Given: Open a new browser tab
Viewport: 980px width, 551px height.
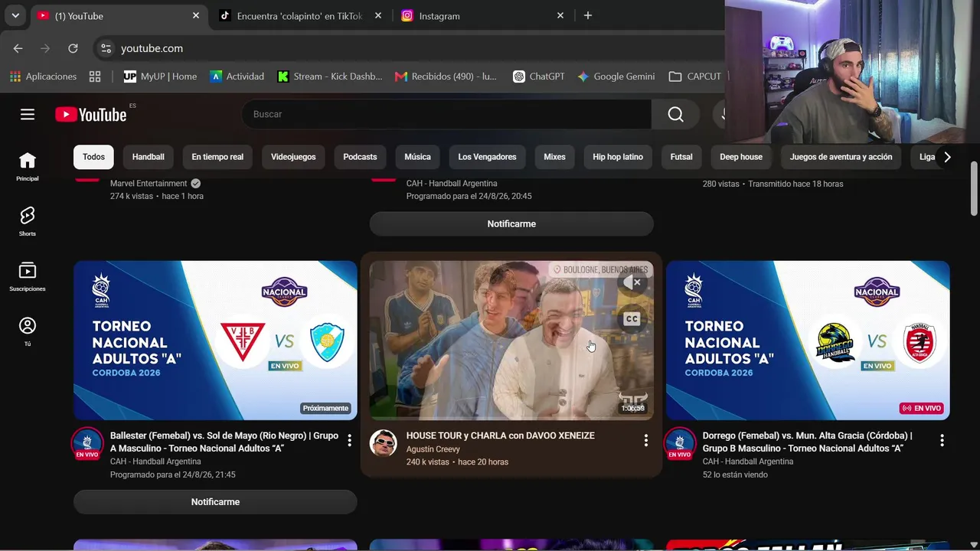Looking at the screenshot, I should pos(588,15).
